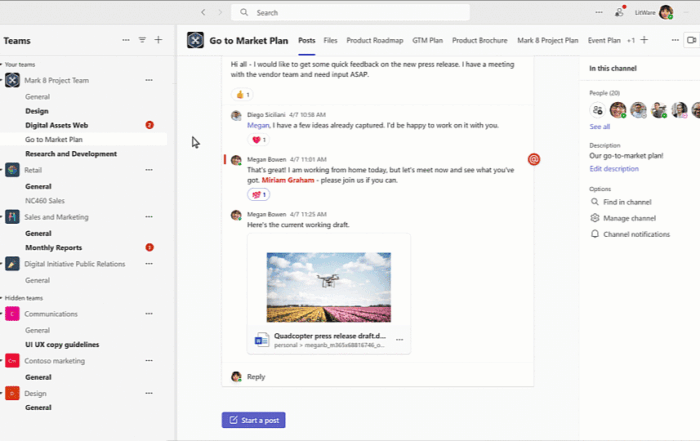
Task: Open the drone image thumbnail
Action: coord(329,287)
